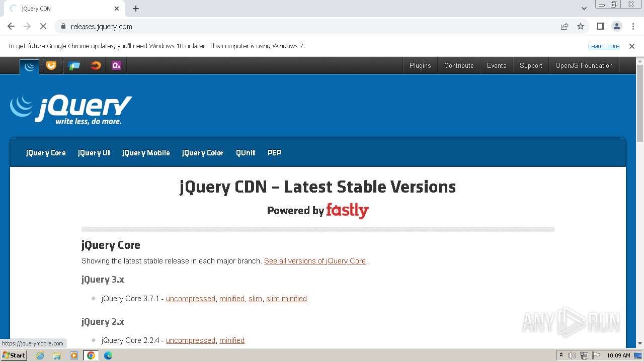
Task: Open the Chrome three-dot menu
Action: [x=633, y=26]
